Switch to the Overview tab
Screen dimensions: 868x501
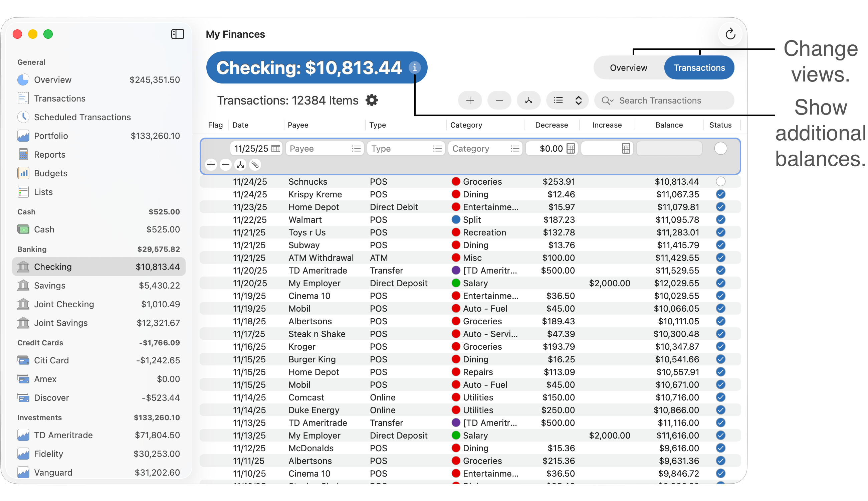628,68
